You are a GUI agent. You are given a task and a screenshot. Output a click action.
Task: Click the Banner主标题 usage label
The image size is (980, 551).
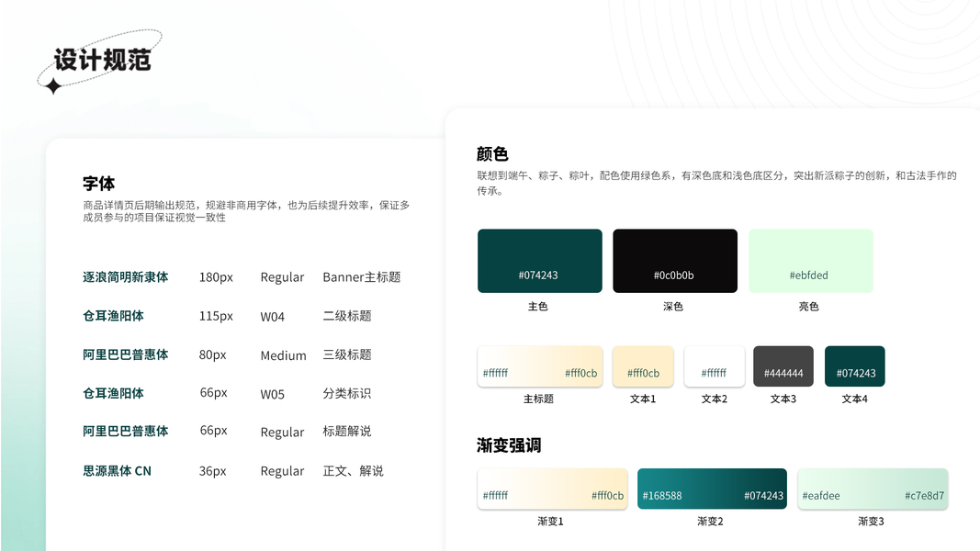click(361, 276)
